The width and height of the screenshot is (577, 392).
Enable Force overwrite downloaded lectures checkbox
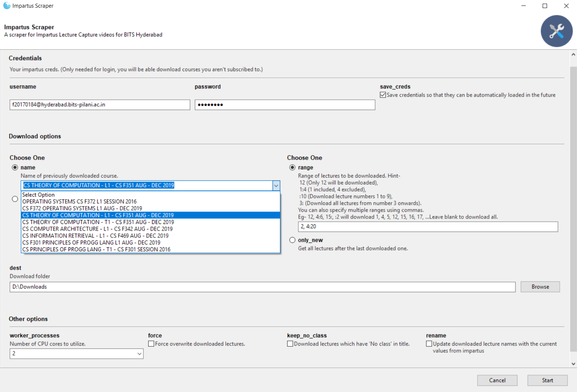pyautogui.click(x=151, y=344)
